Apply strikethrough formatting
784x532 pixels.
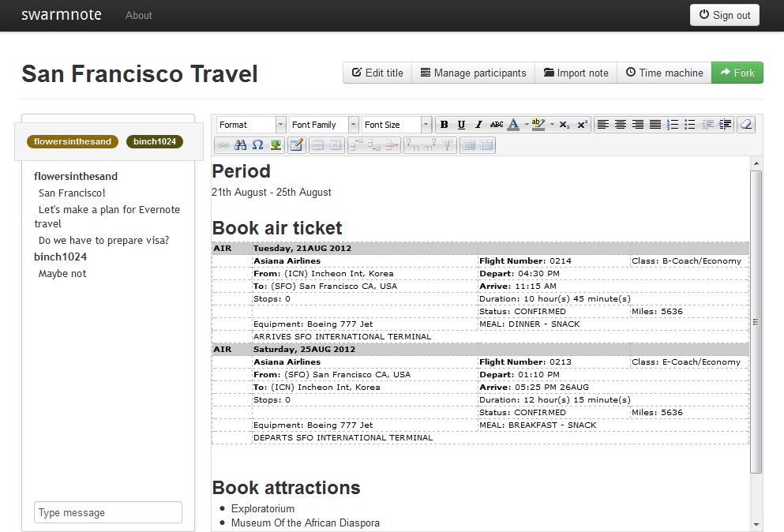pos(497,125)
